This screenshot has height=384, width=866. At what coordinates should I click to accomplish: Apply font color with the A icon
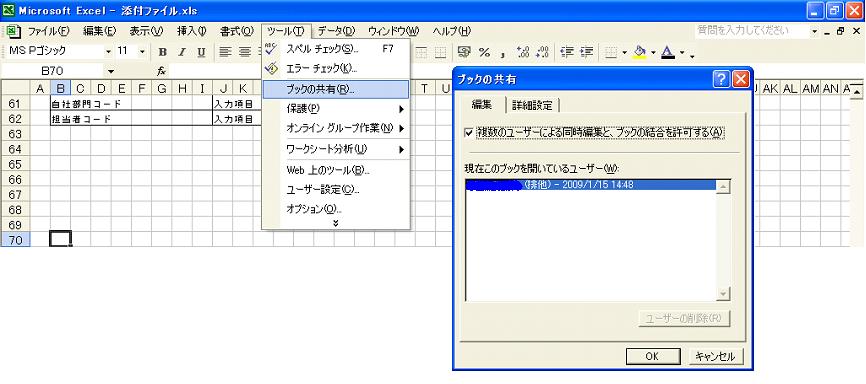(x=668, y=52)
